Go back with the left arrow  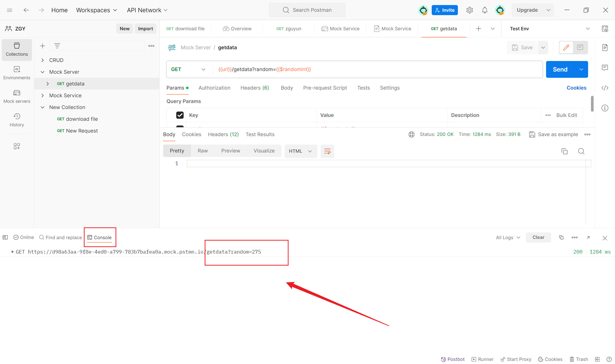pos(26,10)
